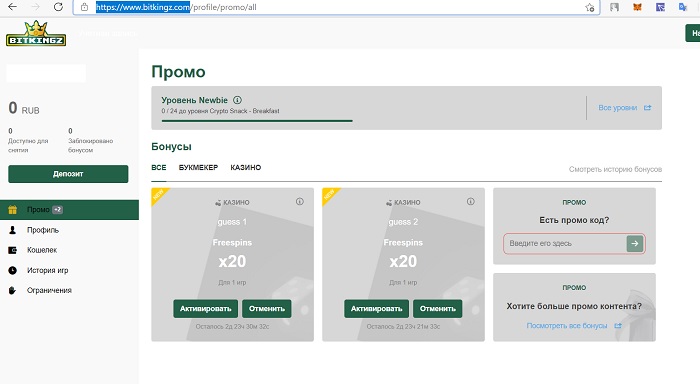Switch to the БУКМЕКЕР bonuses tab
This screenshot has width=700, height=384.
pyautogui.click(x=198, y=167)
